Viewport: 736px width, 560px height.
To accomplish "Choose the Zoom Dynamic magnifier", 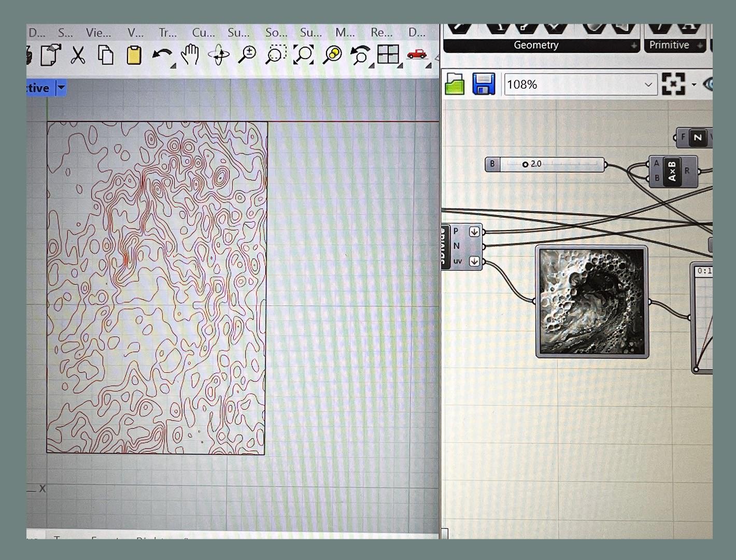I will (x=247, y=54).
